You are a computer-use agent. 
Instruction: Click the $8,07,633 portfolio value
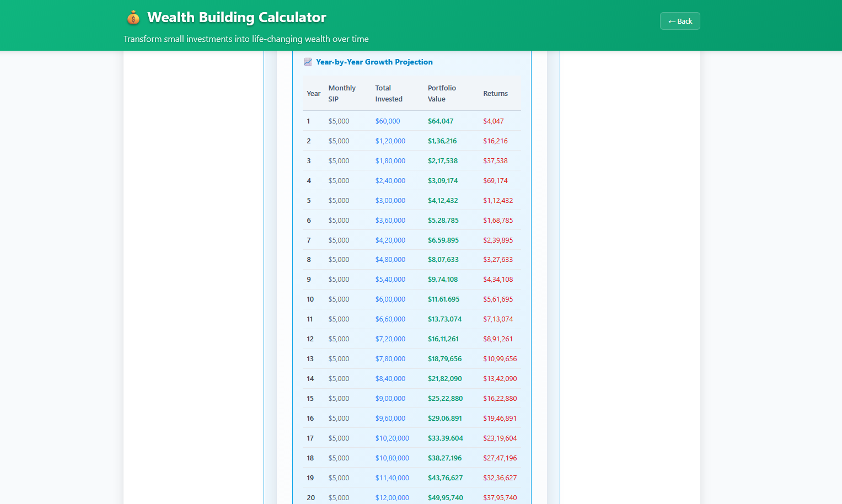(x=443, y=259)
